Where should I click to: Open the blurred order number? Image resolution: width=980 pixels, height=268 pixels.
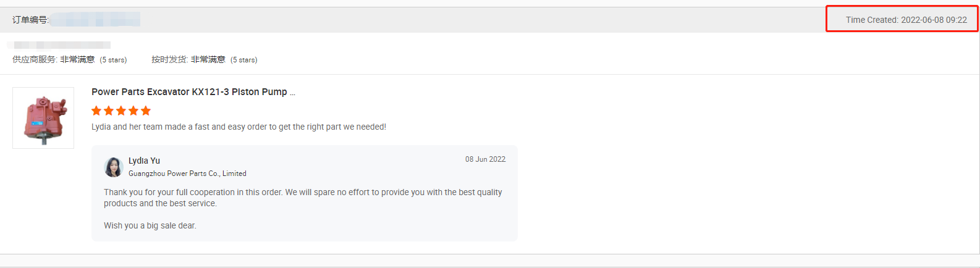coord(96,20)
